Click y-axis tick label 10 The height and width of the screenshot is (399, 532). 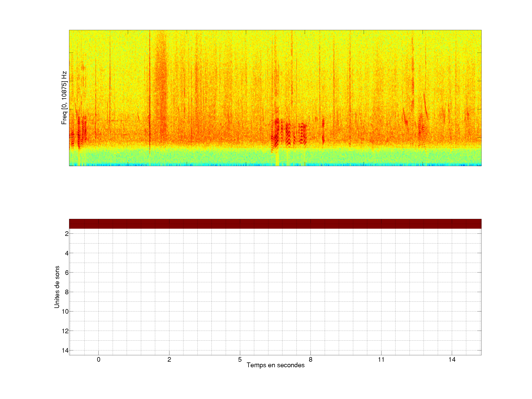tap(65, 311)
